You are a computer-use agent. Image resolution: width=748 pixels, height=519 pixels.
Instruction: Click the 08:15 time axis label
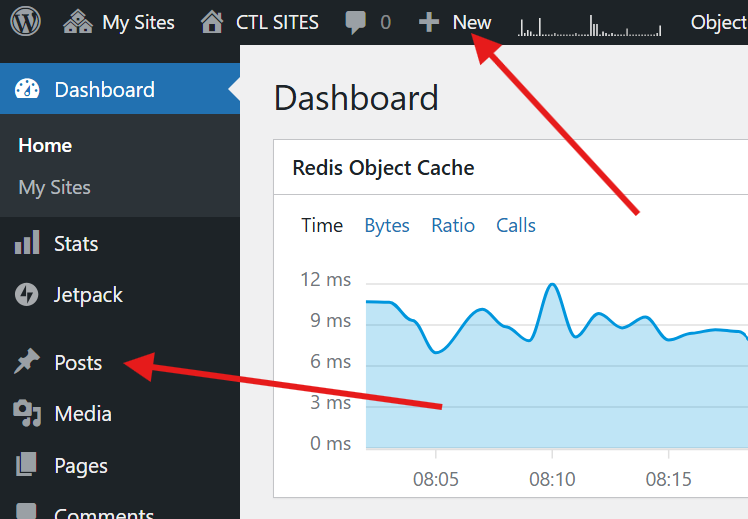tap(668, 479)
